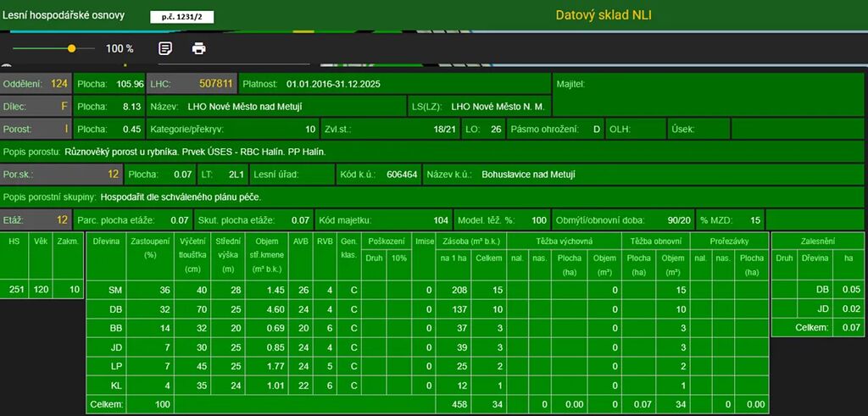868x416 pixels.
Task: Click the Porost I field
Action: pos(36,130)
